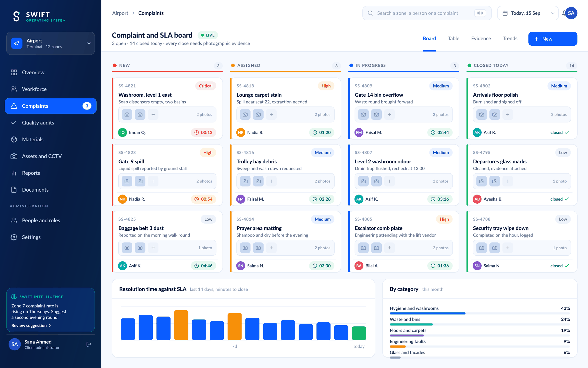
Task: Open Documents section
Action: [x=50, y=190]
